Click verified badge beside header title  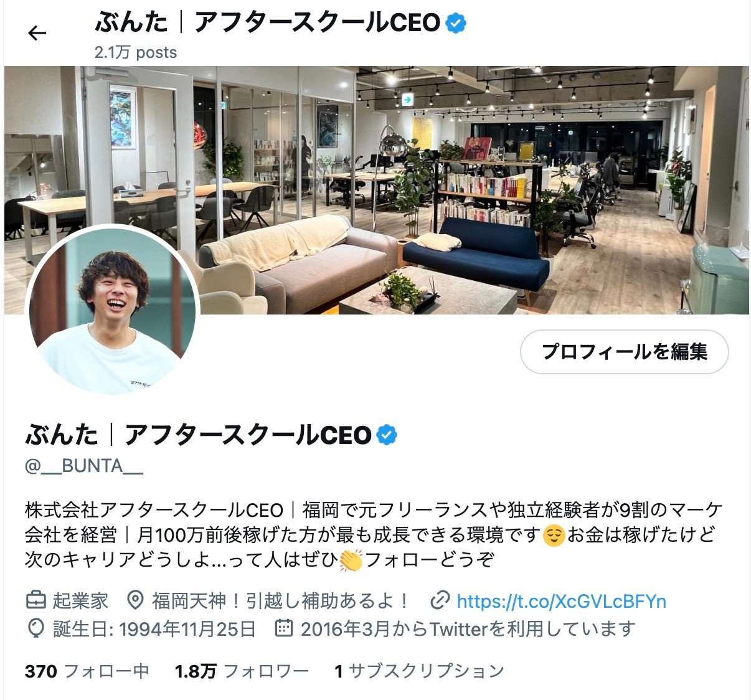coord(456,24)
